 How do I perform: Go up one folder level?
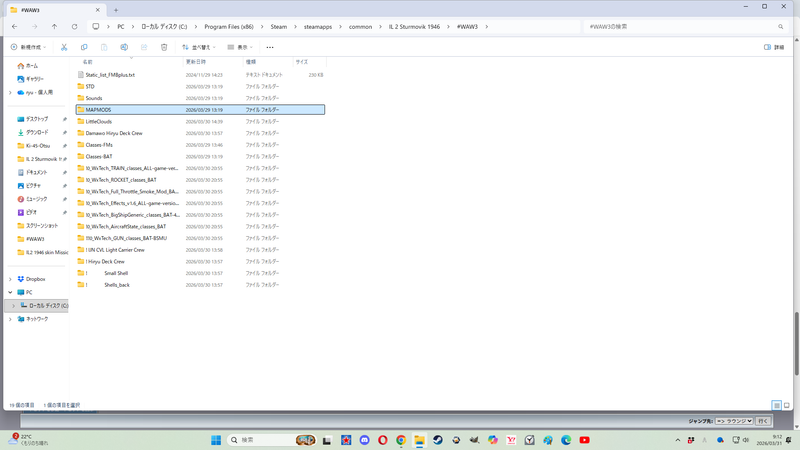coord(54,27)
